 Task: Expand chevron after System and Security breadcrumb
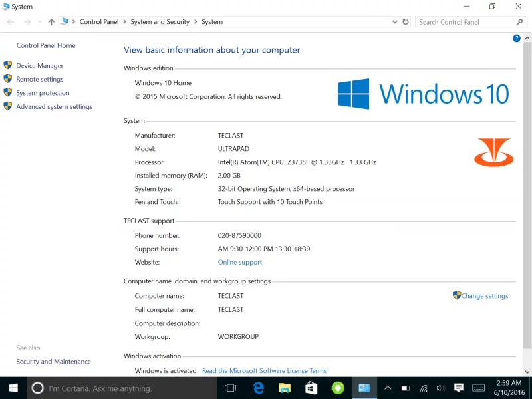[x=196, y=22]
